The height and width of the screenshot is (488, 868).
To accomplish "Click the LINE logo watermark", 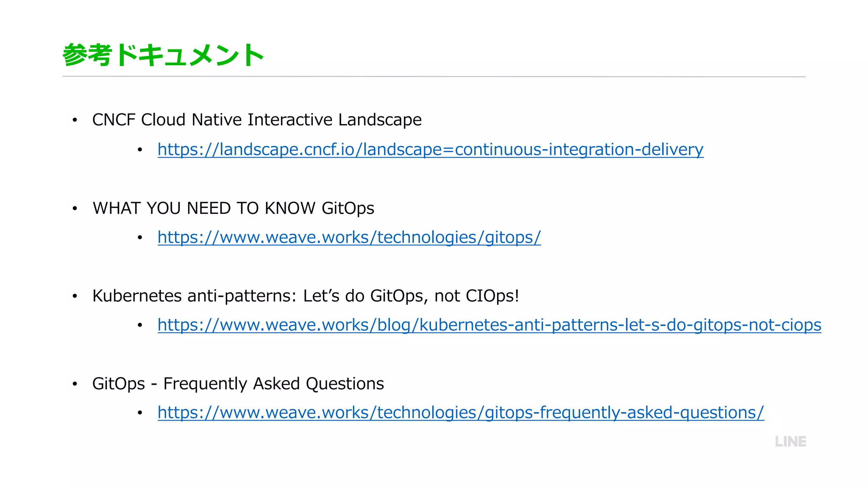I will pyautogui.click(x=790, y=441).
